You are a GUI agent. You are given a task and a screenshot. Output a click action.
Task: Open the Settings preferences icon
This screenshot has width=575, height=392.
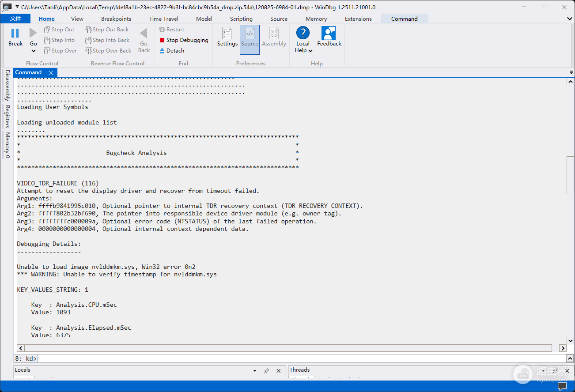click(x=227, y=33)
